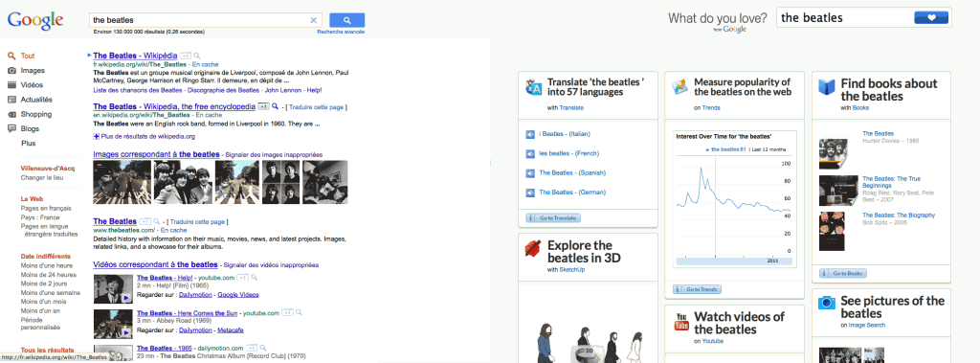Open Vidéos correspondant à the beatles
The height and width of the screenshot is (363, 980).
[155, 264]
